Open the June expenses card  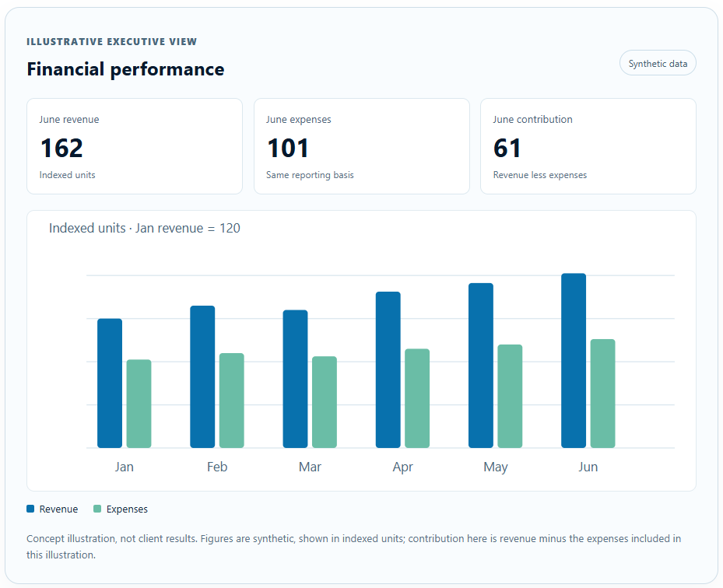tap(361, 146)
